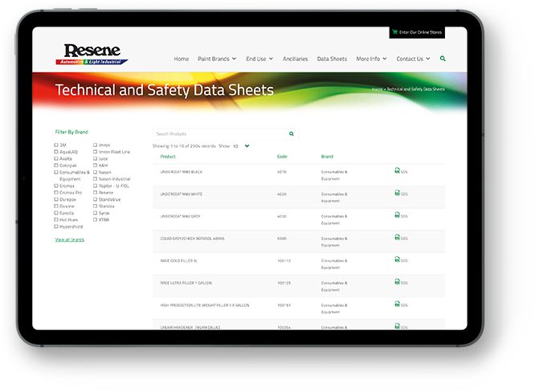Tick the XTBB brand checkbox

click(96, 220)
